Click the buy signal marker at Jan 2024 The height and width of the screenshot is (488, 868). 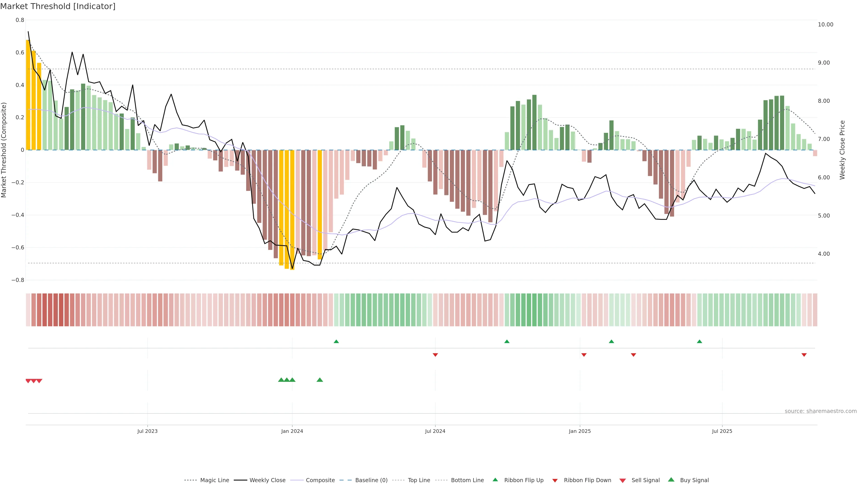[x=292, y=380]
